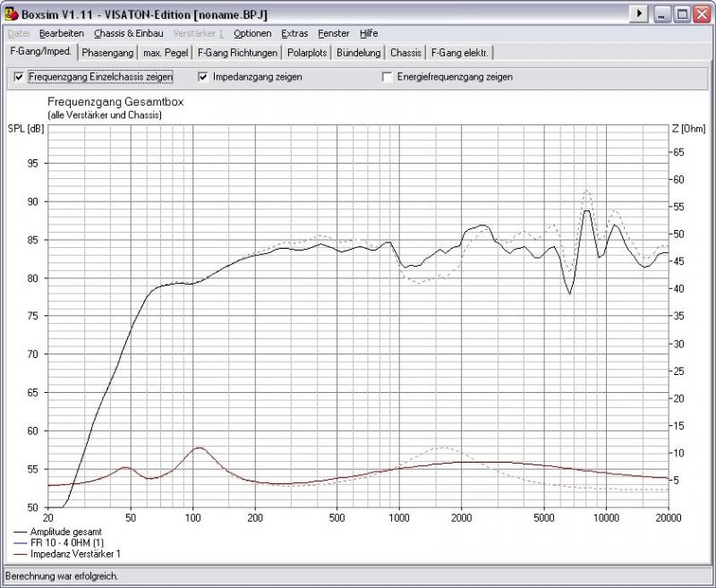Open the Hilfe menu

coord(369,33)
